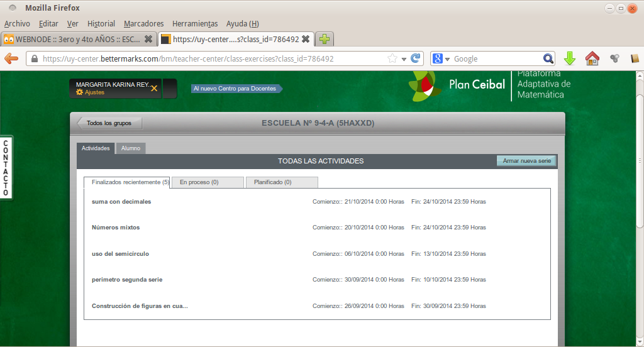This screenshot has height=347, width=644.
Task: Bookmark page with the star icon
Action: click(x=392, y=58)
